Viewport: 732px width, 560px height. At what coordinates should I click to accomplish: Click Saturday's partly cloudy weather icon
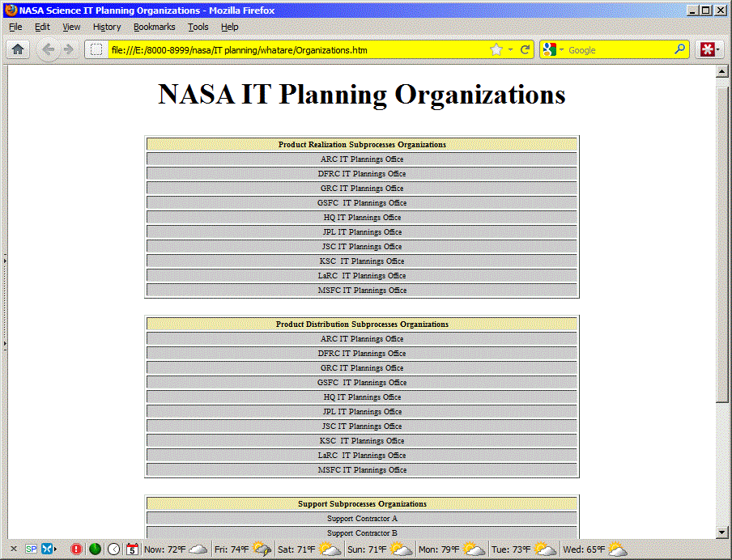point(330,549)
